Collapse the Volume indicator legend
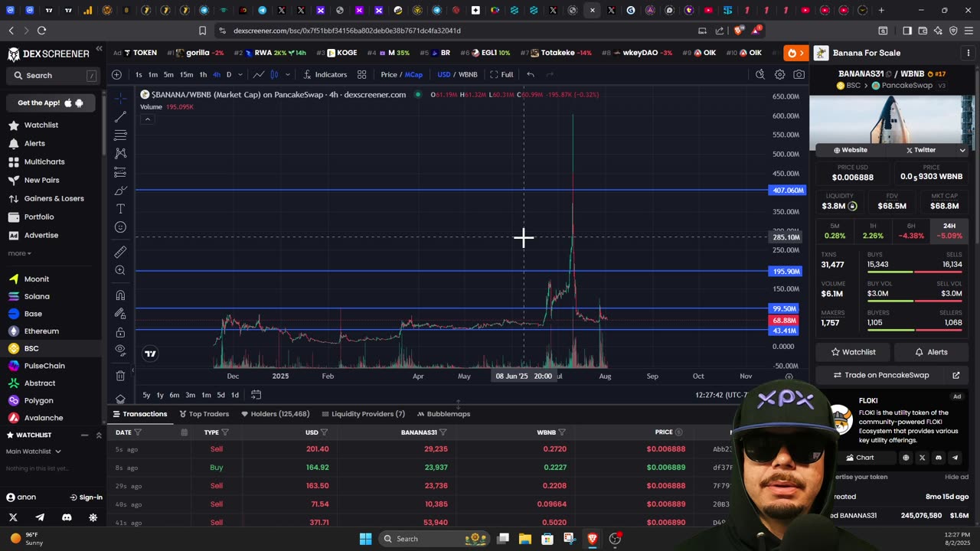This screenshot has height=551, width=980. (148, 119)
